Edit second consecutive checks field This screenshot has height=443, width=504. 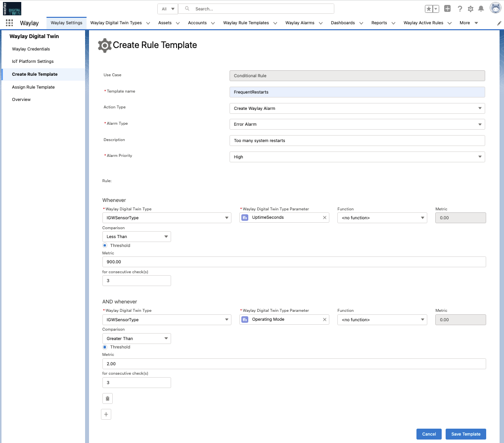(137, 383)
